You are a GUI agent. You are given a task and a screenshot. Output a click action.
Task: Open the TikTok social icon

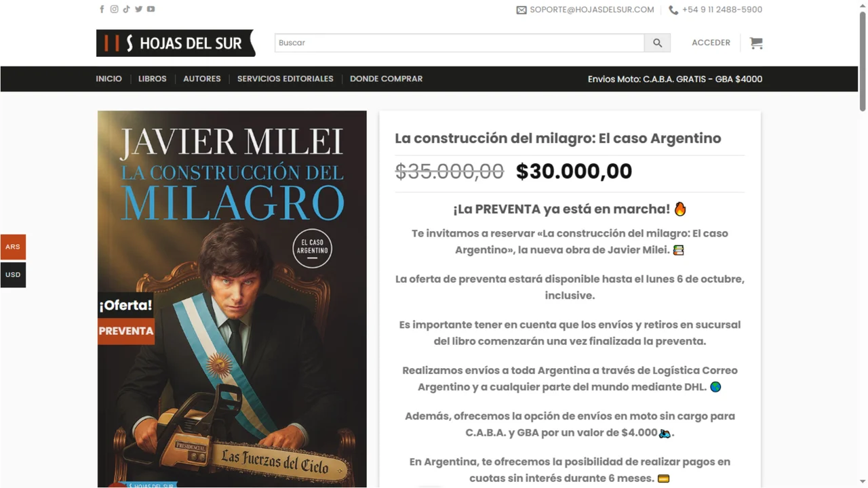(126, 9)
